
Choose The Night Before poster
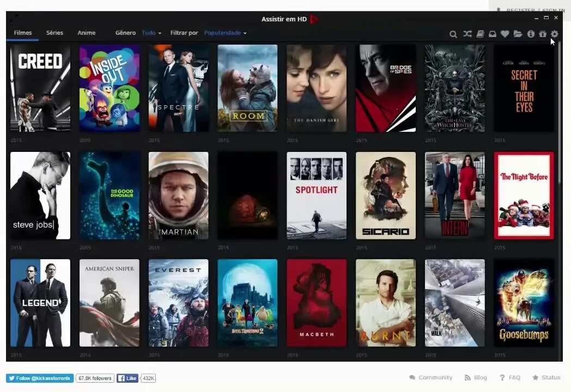[524, 195]
